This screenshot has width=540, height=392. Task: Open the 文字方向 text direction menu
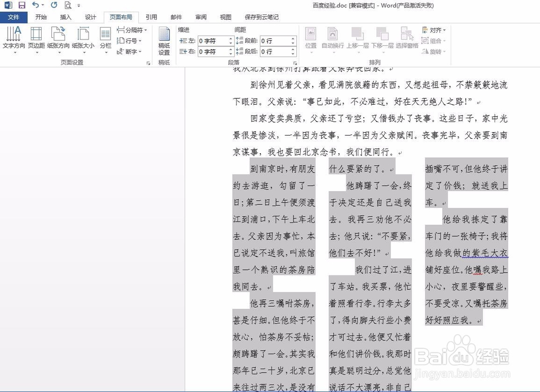[x=14, y=39]
